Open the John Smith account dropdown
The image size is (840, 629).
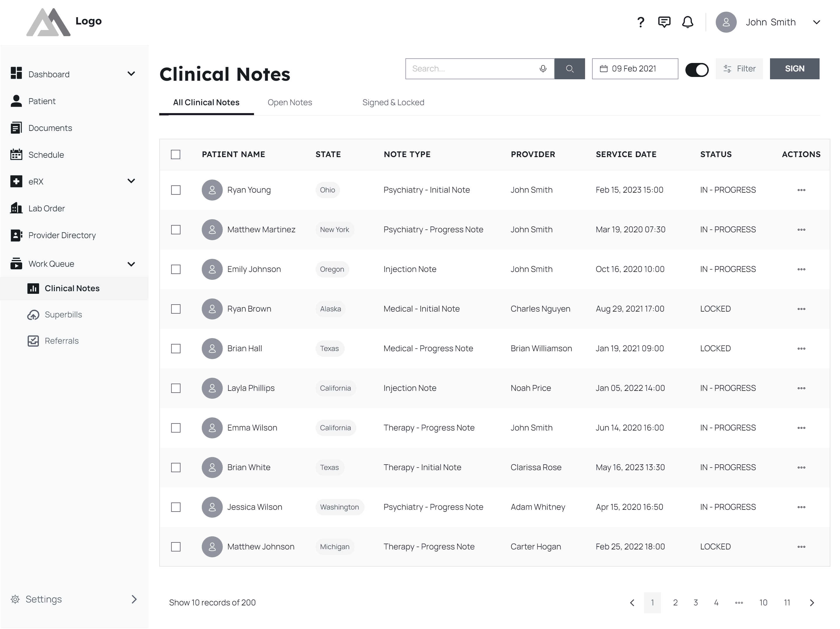point(816,22)
